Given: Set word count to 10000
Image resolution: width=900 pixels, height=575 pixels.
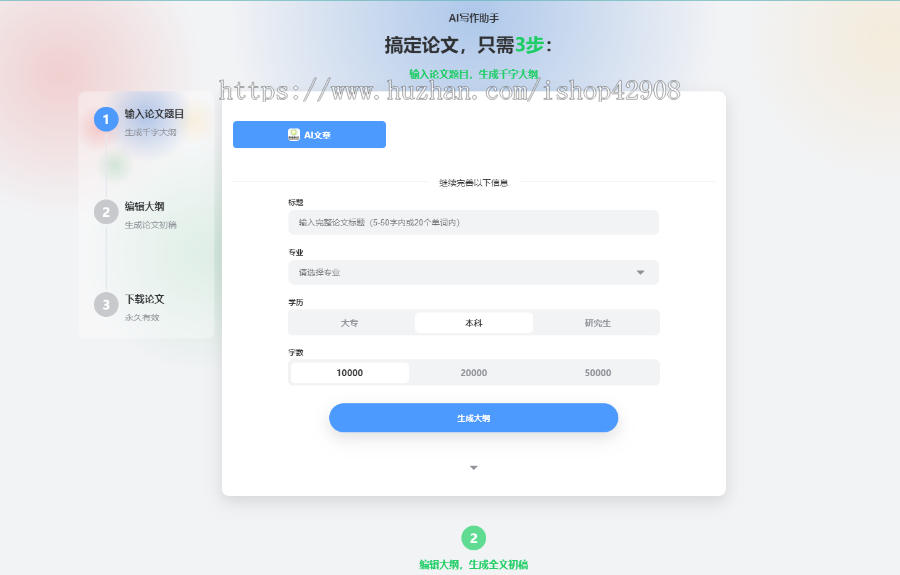Looking at the screenshot, I should click(350, 373).
